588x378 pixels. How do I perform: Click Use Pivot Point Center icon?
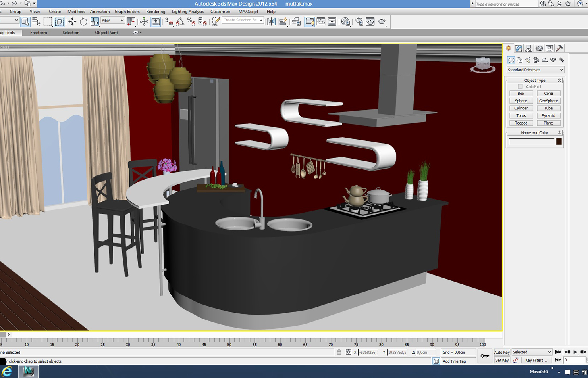pyautogui.click(x=131, y=21)
